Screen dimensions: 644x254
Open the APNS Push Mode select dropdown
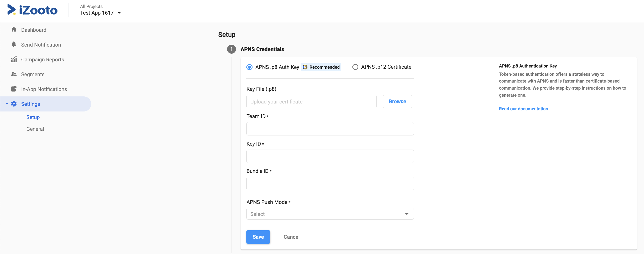tap(330, 214)
